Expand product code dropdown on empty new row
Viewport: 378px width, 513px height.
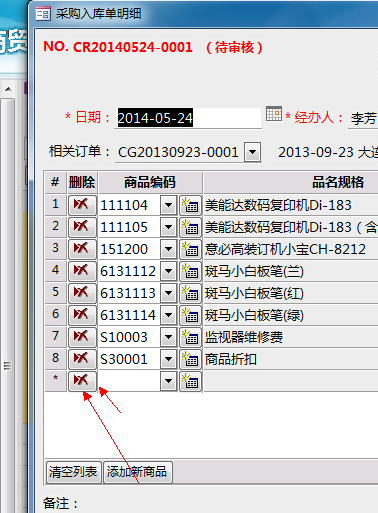(168, 381)
